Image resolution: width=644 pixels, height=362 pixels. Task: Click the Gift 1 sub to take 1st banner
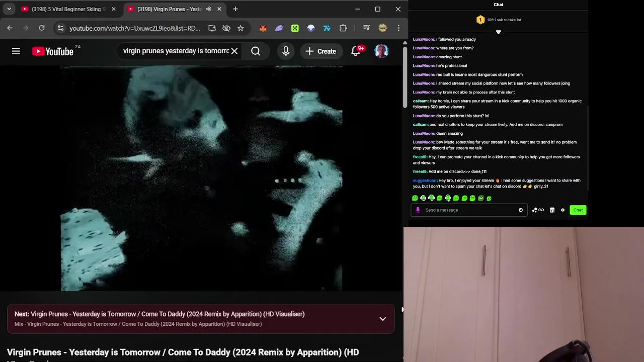(x=499, y=20)
